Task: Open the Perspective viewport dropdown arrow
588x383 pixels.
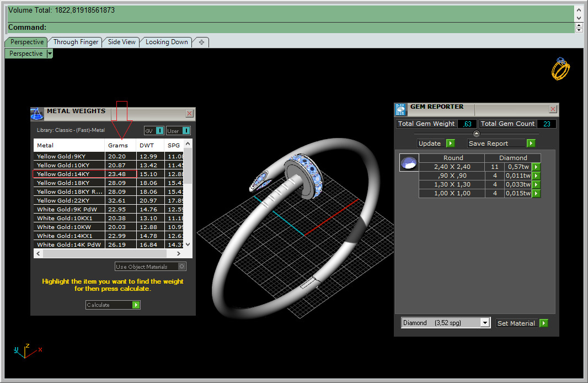Action: (50, 54)
